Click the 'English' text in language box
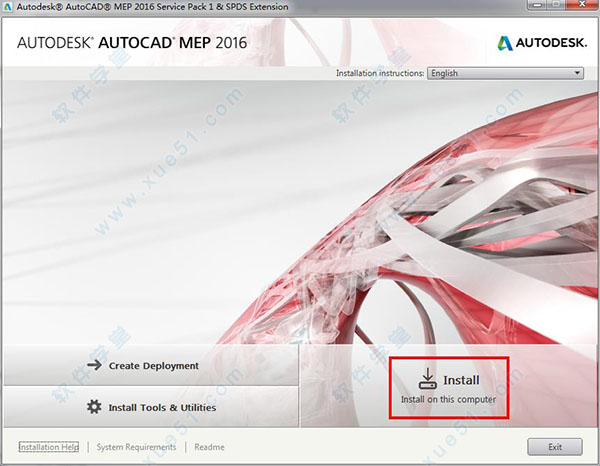The width and height of the screenshot is (600, 466). pos(445,73)
